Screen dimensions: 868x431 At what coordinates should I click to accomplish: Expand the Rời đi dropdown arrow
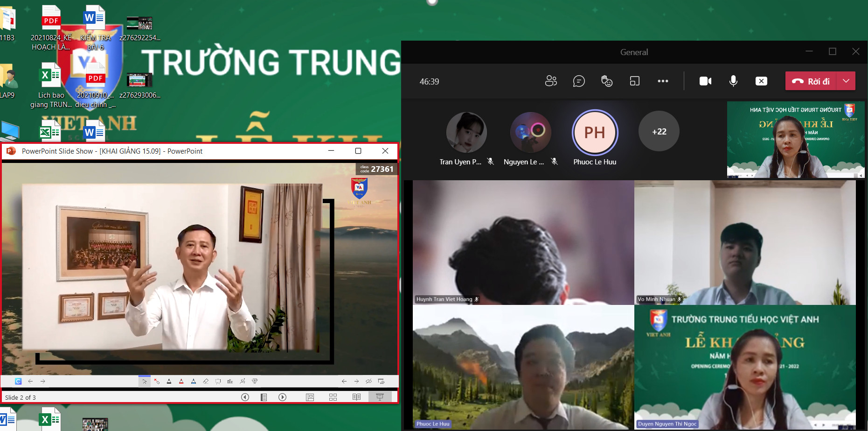pos(846,81)
